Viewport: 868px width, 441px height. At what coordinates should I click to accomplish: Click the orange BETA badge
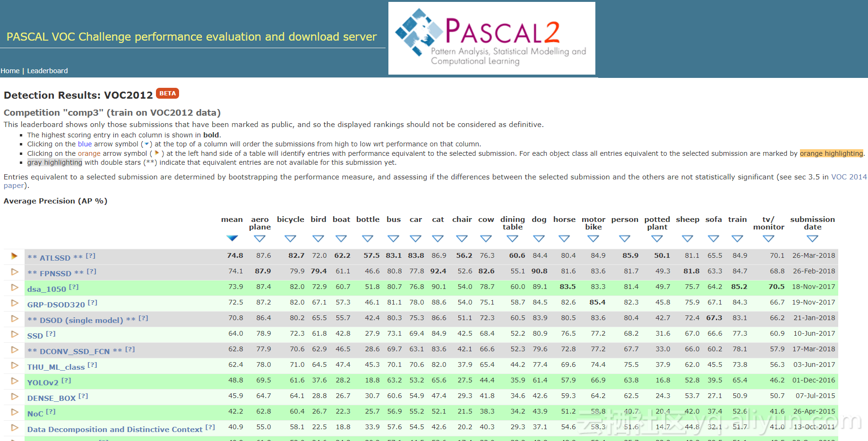(167, 93)
